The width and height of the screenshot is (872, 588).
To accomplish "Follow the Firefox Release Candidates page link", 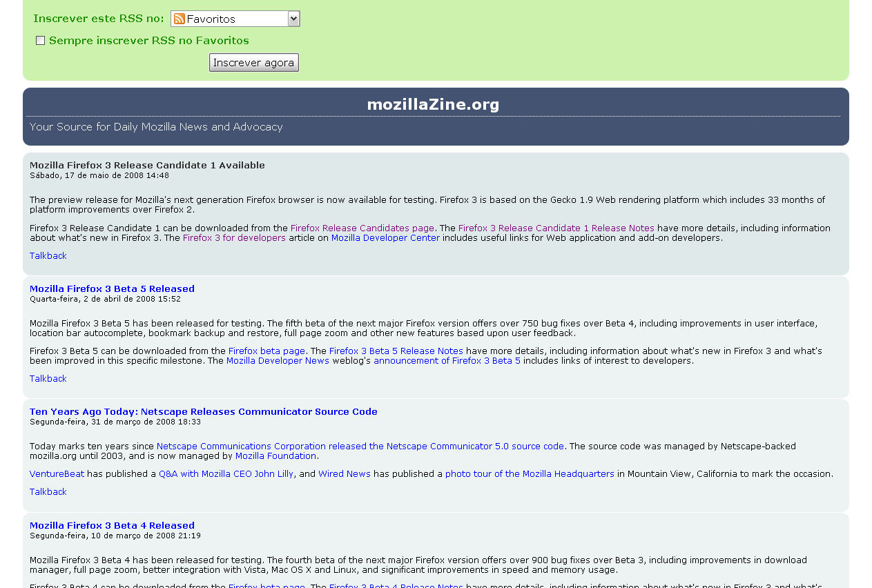I will (x=362, y=228).
